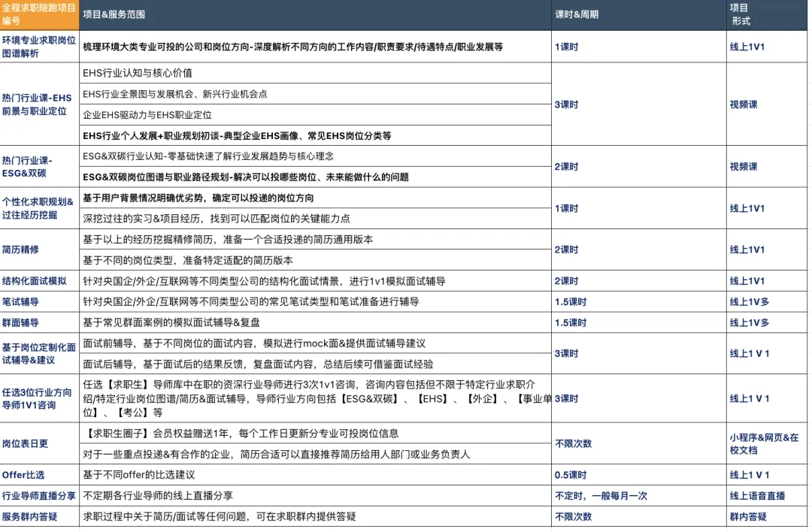The width and height of the screenshot is (812, 532).
Task: Select cell 任选3位行业方向导师1V1咨询
Action: 39,398
